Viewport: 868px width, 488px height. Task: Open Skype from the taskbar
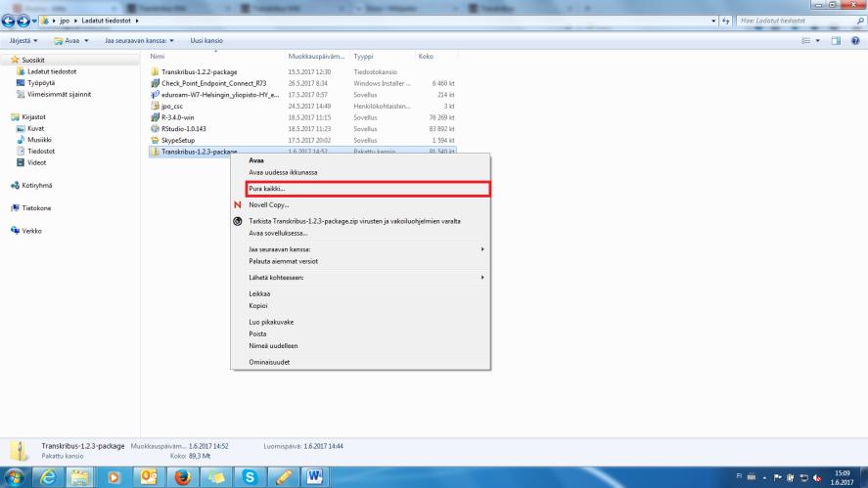pos(250,477)
